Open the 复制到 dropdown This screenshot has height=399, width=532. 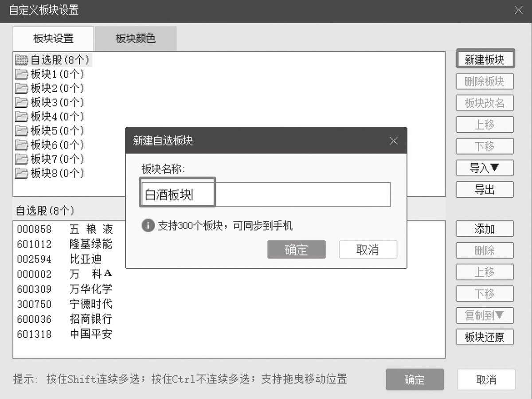[485, 315]
